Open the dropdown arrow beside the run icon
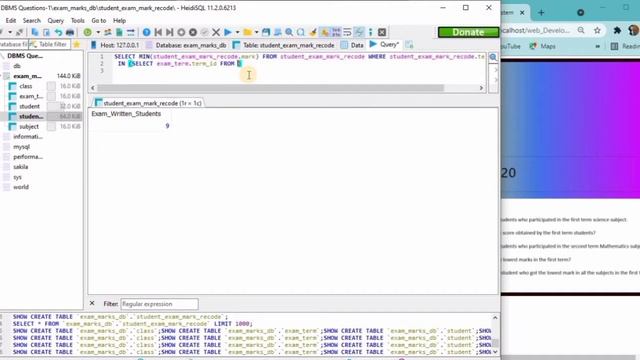Image resolution: width=640 pixels, height=360 pixels. pyautogui.click(x=237, y=32)
